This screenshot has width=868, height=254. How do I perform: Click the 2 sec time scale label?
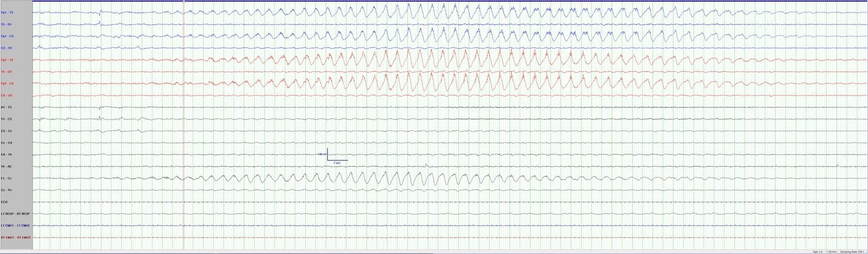coord(337,163)
